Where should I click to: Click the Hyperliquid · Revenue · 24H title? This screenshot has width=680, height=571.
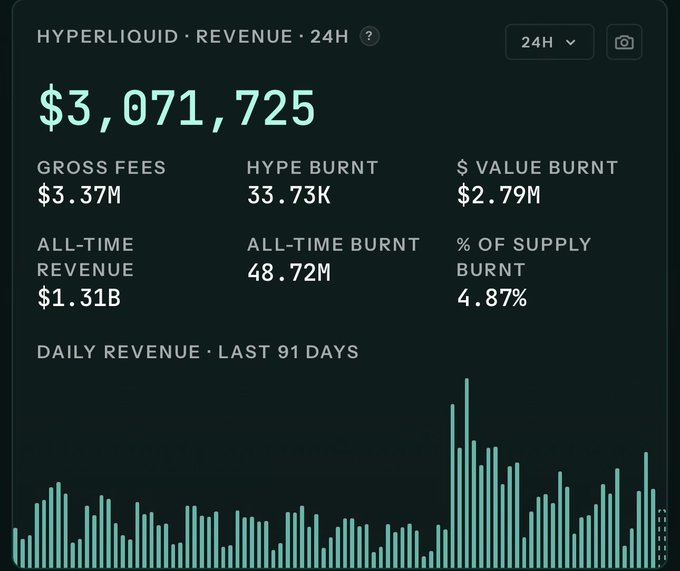click(193, 36)
